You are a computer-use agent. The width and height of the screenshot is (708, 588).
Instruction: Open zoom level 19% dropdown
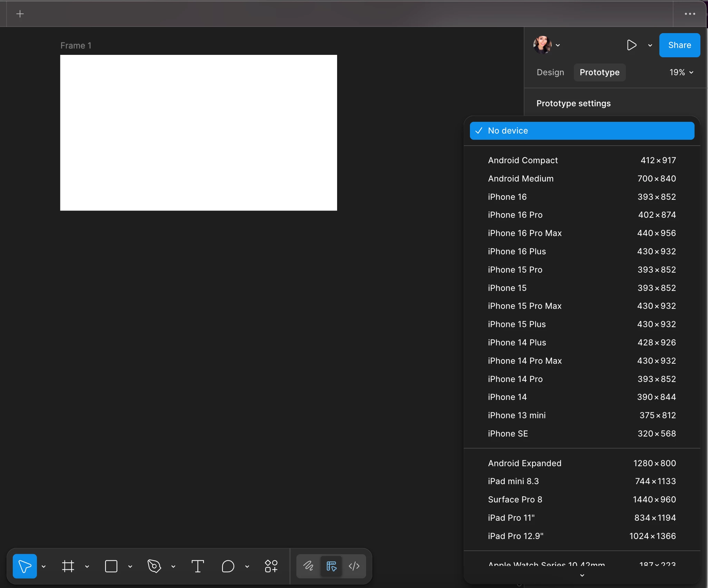point(681,72)
